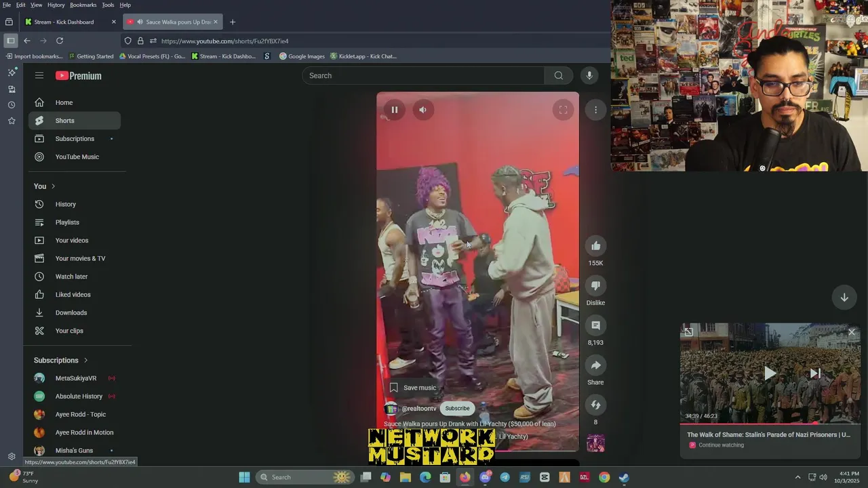Open Playlists in sidebar
Viewport: 868px width, 488px height.
point(75,222)
